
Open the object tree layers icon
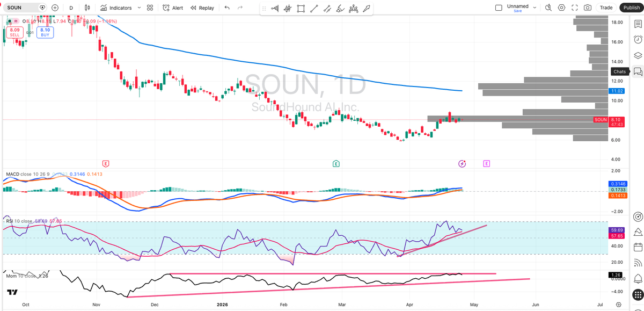638,55
